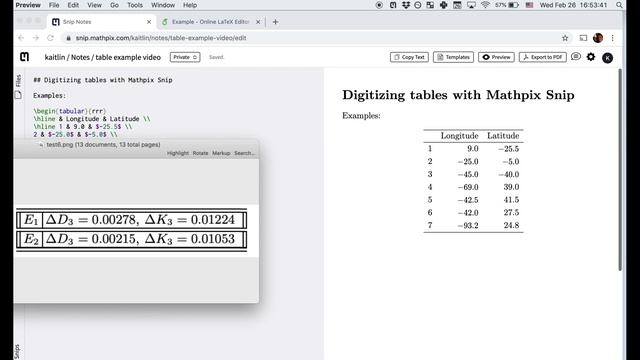
Task: Click the browser address bar URL
Action: pos(161,38)
